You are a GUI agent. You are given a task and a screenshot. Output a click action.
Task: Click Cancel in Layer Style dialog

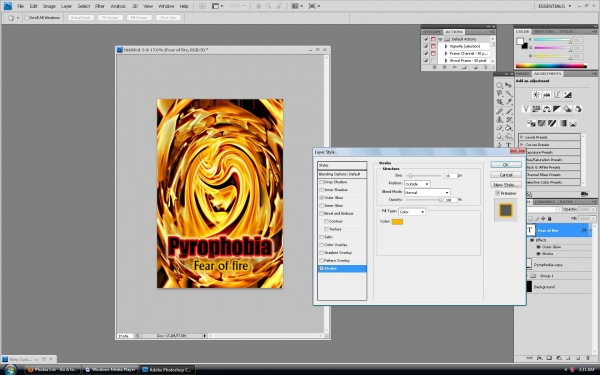click(x=506, y=175)
